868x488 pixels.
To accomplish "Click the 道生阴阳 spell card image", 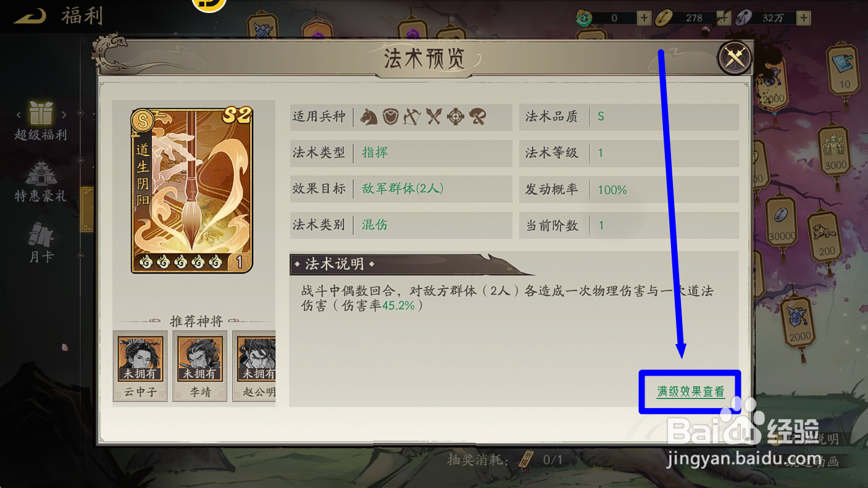I will [x=192, y=190].
